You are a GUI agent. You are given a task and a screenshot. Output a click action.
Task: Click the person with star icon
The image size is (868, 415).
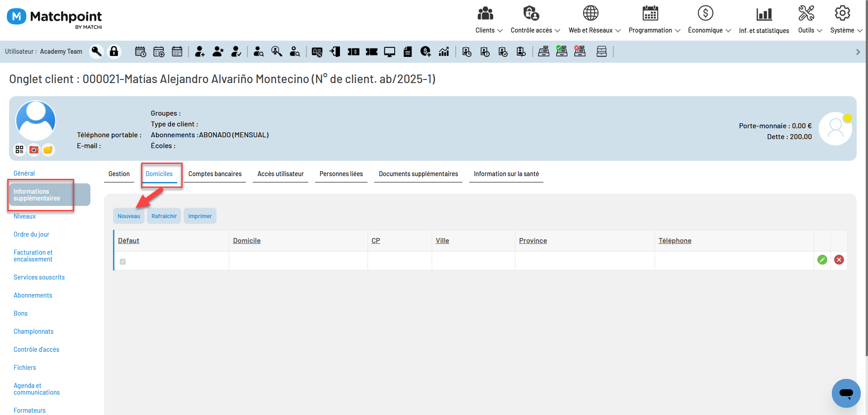(x=218, y=51)
